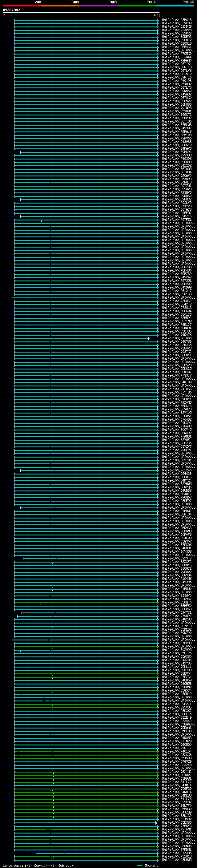
Task: Click hit label UniRef100_B9RER3
Action: (x=176, y=37)
